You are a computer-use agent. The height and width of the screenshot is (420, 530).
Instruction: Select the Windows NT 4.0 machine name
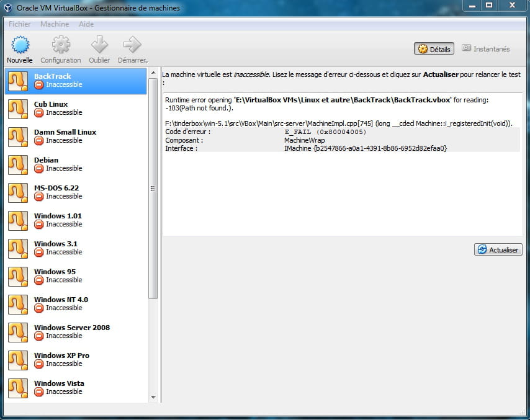click(x=61, y=300)
